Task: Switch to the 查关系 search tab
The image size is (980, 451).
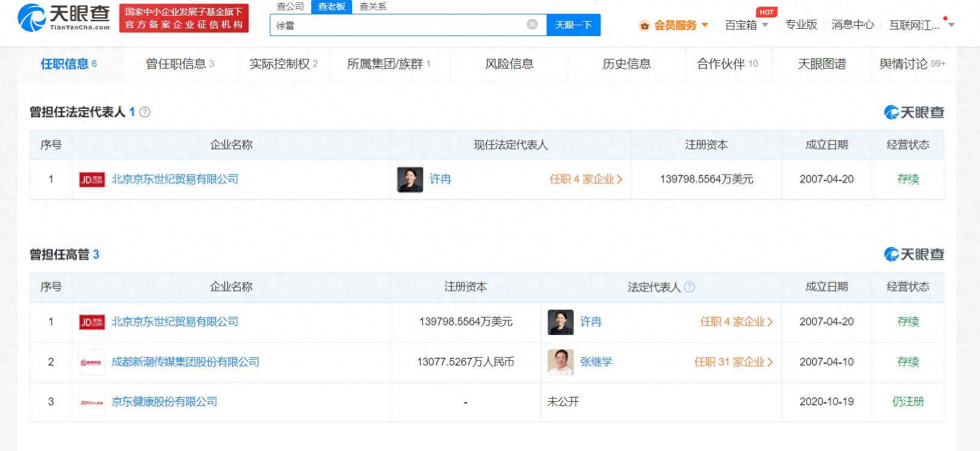Action: click(x=373, y=7)
